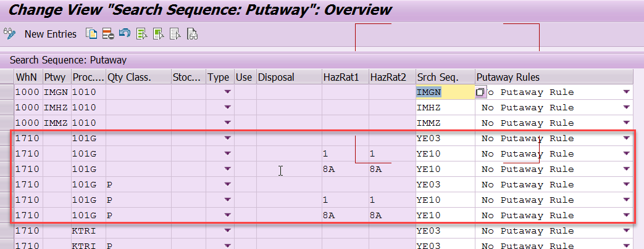Image resolution: width=644 pixels, height=249 pixels.
Task: Click the Delete toolbar icon
Action: pyautogui.click(x=108, y=34)
